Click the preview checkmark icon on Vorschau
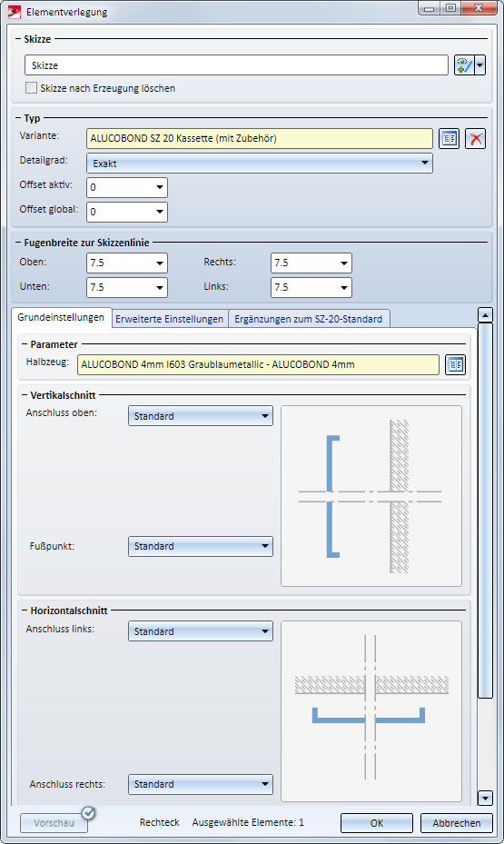Viewport: 504px width, 844px height. pos(88,812)
